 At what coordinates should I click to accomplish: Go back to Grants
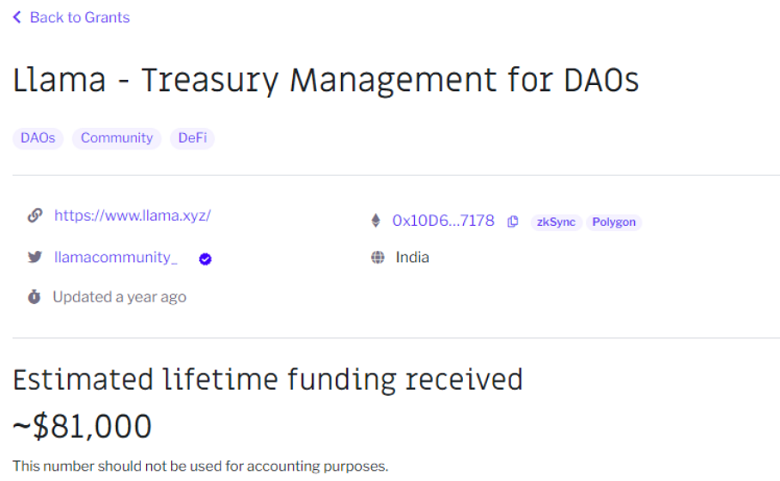[79, 17]
